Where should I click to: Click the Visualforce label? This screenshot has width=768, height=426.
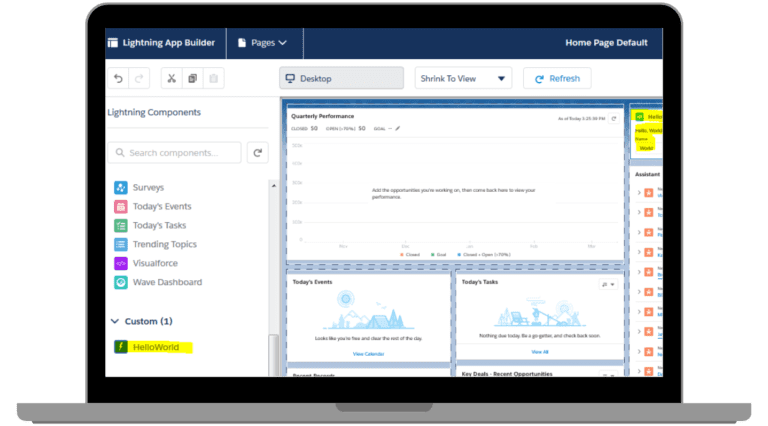click(155, 263)
